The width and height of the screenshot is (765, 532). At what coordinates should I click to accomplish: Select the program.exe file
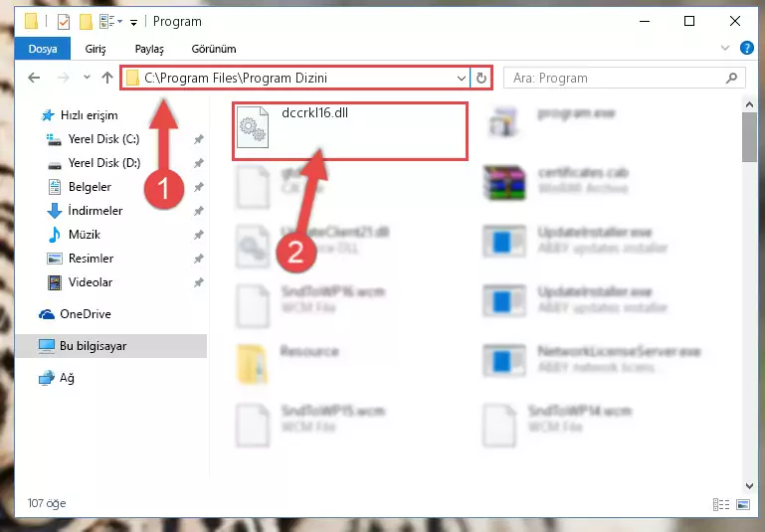(x=553, y=121)
